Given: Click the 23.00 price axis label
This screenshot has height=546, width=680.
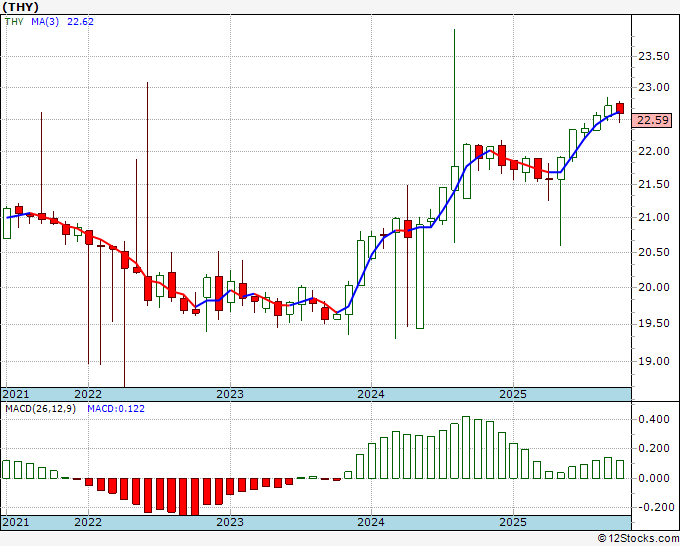Looking at the screenshot, I should pos(654,88).
